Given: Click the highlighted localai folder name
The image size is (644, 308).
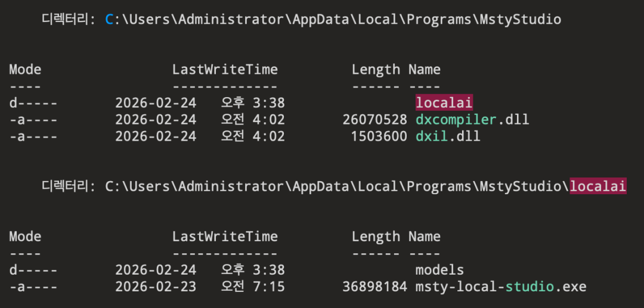Looking at the screenshot, I should click(444, 103).
